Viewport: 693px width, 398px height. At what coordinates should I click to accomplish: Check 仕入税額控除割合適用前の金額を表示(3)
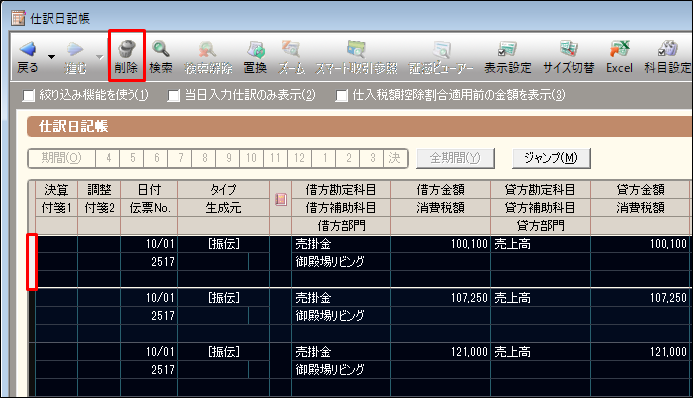tap(342, 95)
